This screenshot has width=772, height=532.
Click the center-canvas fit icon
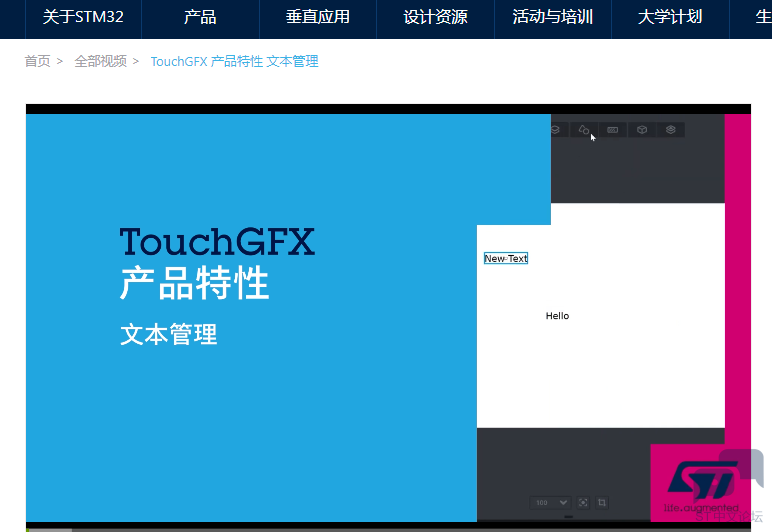583,502
